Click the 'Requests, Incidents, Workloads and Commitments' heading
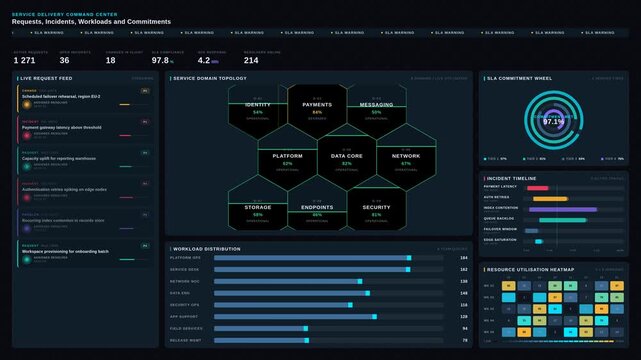Viewport: 641px width, 360px height. coord(91,22)
